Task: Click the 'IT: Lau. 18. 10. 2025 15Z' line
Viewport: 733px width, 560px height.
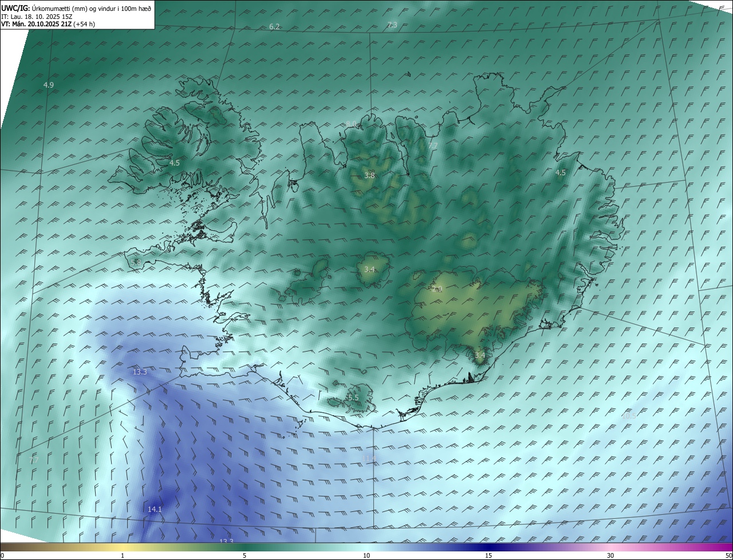Action: coord(37,17)
